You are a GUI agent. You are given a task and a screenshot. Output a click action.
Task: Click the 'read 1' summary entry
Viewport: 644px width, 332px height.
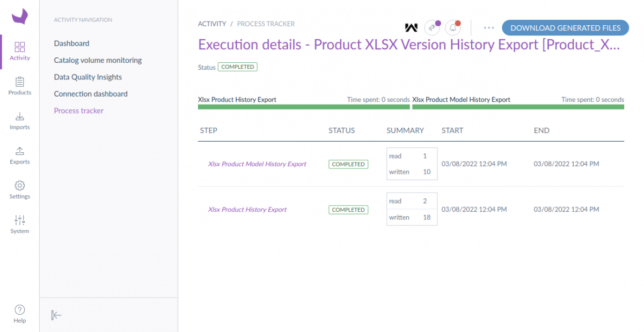(x=412, y=156)
